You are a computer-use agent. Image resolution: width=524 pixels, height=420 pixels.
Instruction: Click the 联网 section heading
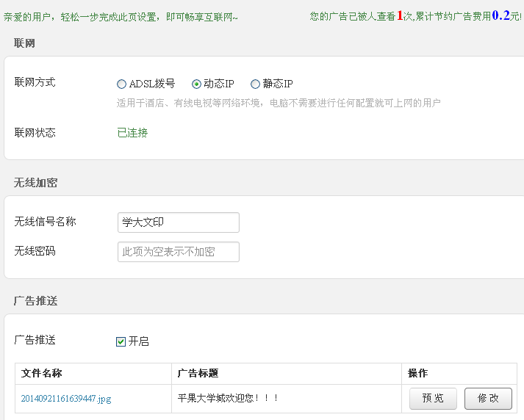[x=24, y=43]
